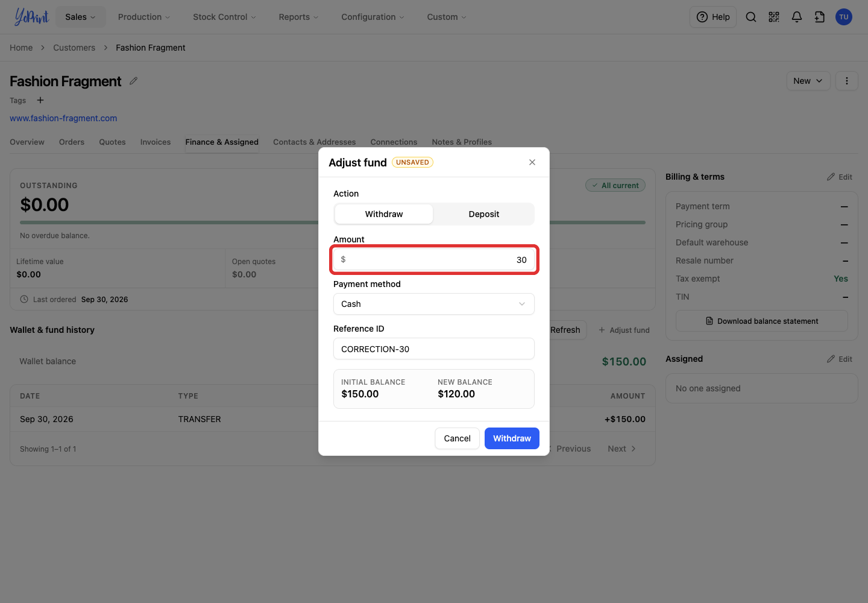The height and width of the screenshot is (603, 868).
Task: Open the TU user avatar menu
Action: [x=844, y=17]
